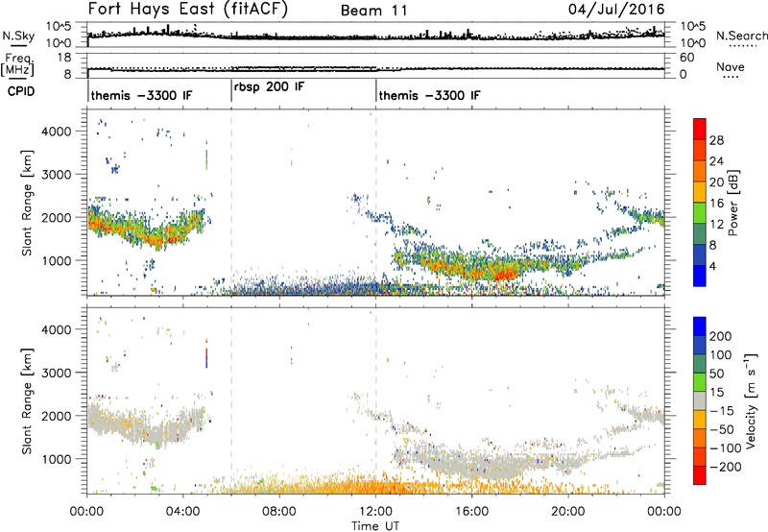768x532 pixels.
Task: Click the 'Time UT' x-axis label
Action: click(x=375, y=526)
